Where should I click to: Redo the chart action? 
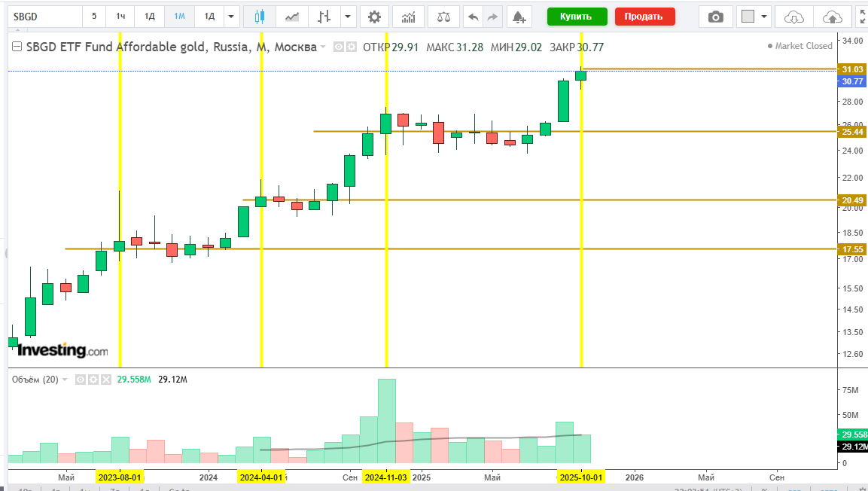click(492, 17)
